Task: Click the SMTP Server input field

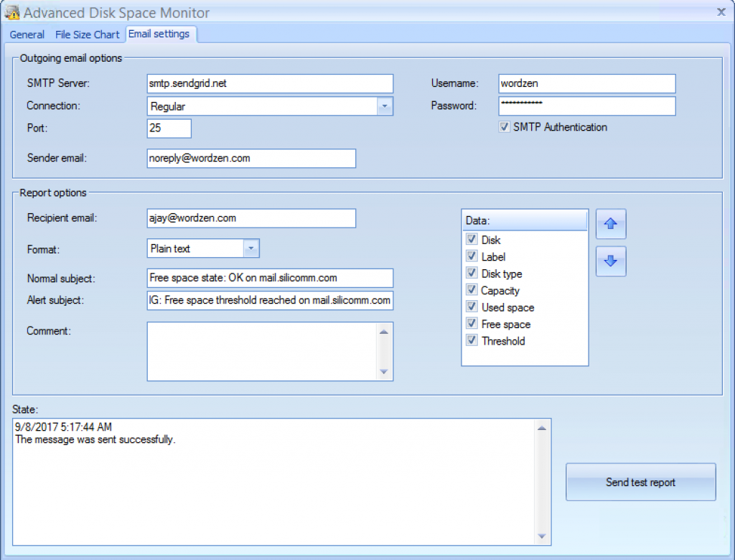Action: pyautogui.click(x=269, y=83)
